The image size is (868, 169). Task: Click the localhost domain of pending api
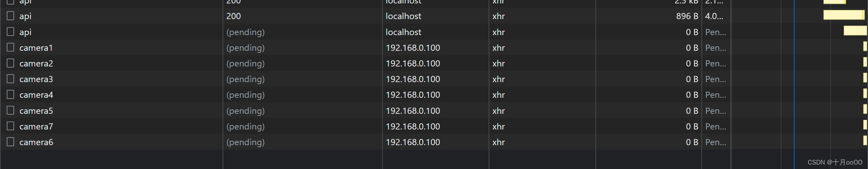(x=403, y=32)
